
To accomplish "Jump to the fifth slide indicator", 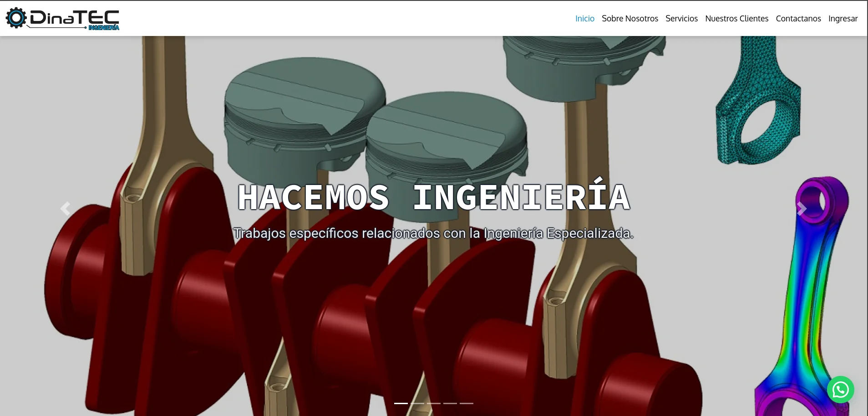I will pos(467,403).
